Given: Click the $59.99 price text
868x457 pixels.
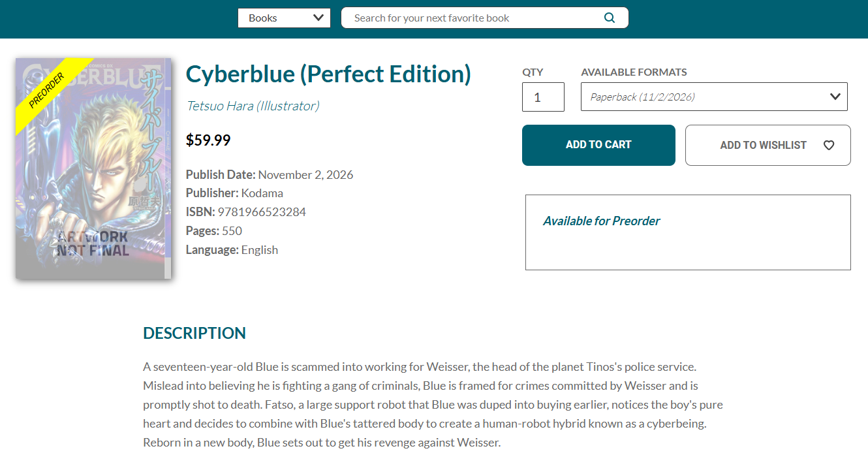Looking at the screenshot, I should click(208, 140).
